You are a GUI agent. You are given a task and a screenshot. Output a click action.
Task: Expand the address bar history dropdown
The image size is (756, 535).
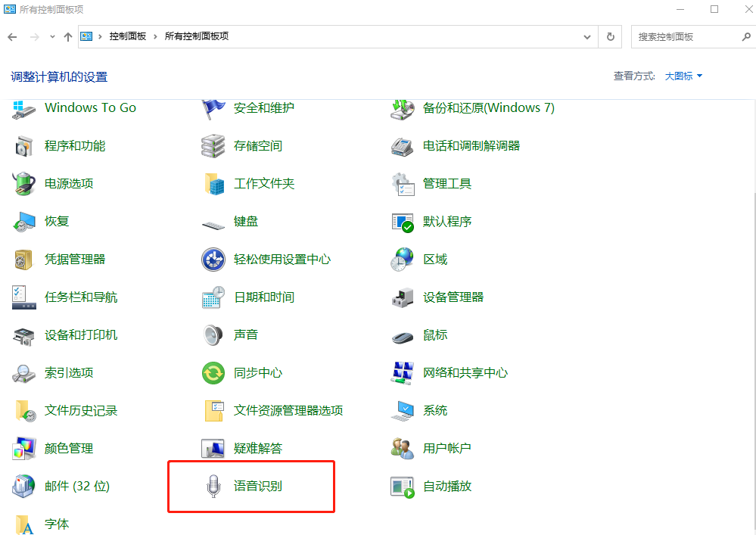(x=587, y=36)
